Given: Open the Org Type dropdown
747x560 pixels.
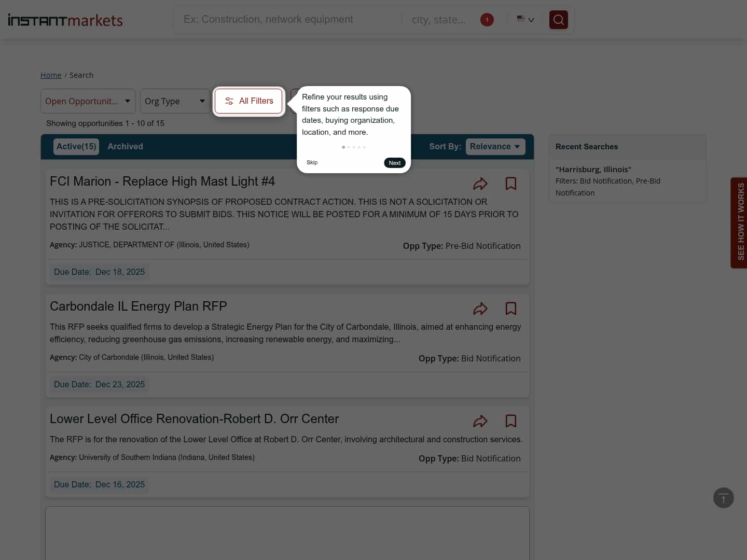Looking at the screenshot, I should coord(175,101).
